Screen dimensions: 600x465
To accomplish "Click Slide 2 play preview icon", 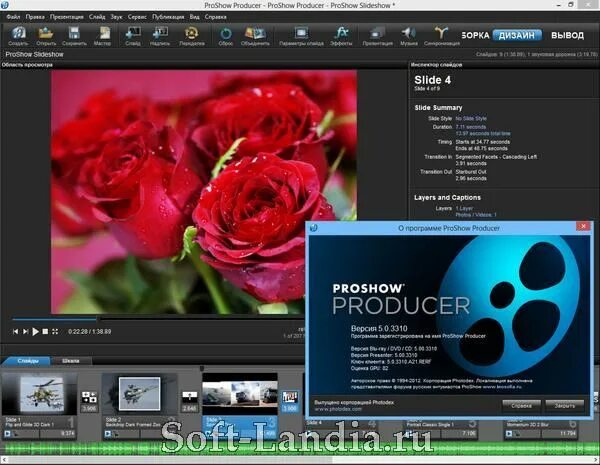I will click(108, 434).
